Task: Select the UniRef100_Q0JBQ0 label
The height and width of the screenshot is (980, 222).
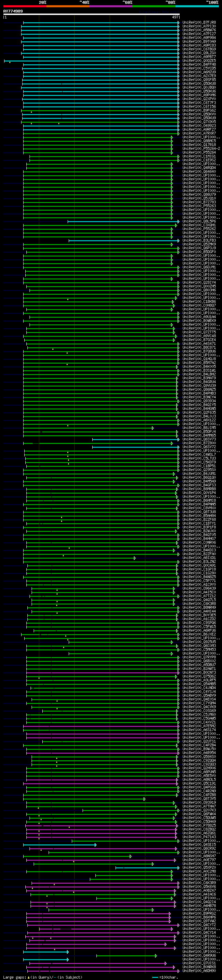Action: [x=199, y=88]
